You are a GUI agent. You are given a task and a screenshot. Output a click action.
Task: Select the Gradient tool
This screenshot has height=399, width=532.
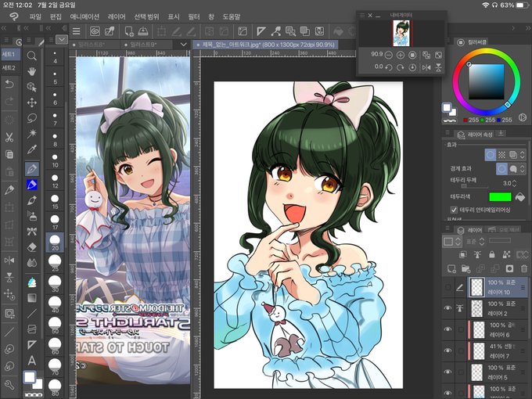click(x=31, y=298)
